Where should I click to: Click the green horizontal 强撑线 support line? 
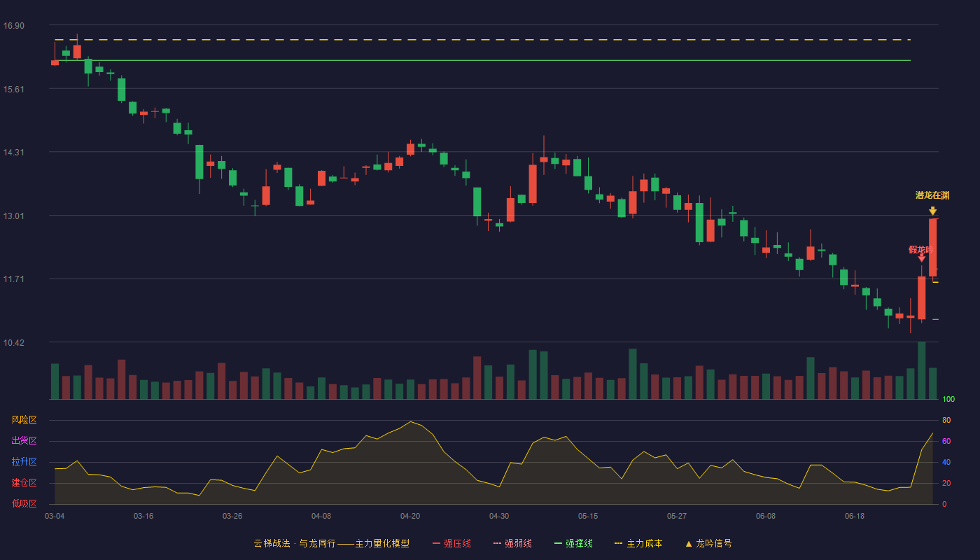tap(483, 60)
